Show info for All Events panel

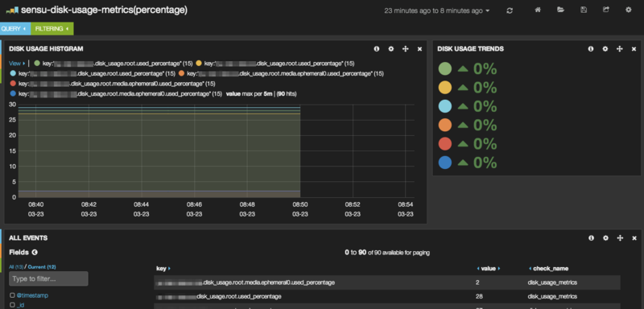pos(591,237)
